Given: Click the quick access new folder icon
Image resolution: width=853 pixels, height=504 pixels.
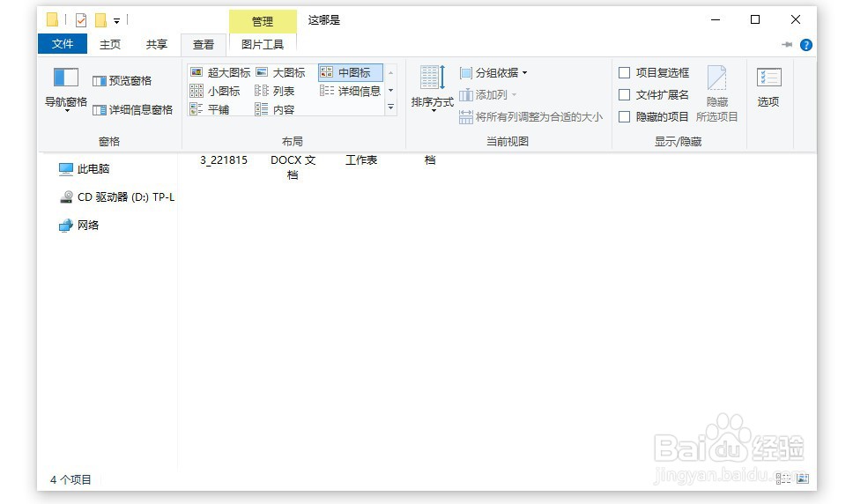Looking at the screenshot, I should (x=100, y=20).
